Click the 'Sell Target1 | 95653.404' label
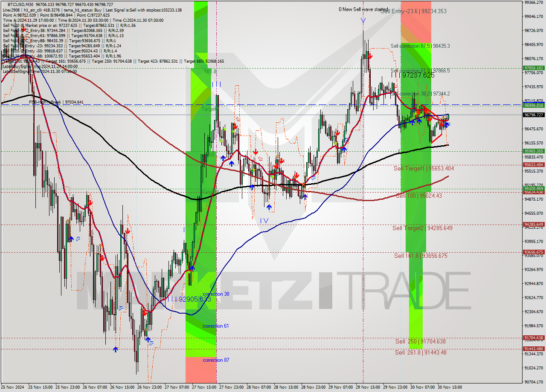546x392 pixels. tap(424, 168)
